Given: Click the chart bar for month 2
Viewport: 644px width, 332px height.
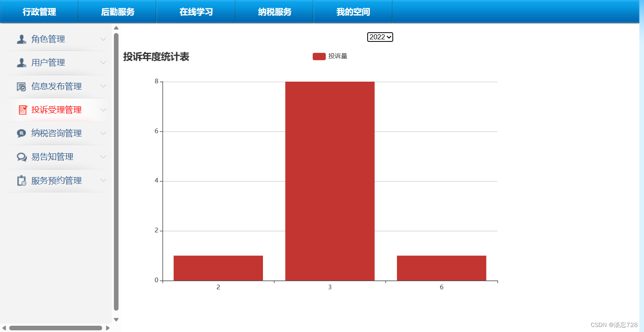Looking at the screenshot, I should pos(218,268).
